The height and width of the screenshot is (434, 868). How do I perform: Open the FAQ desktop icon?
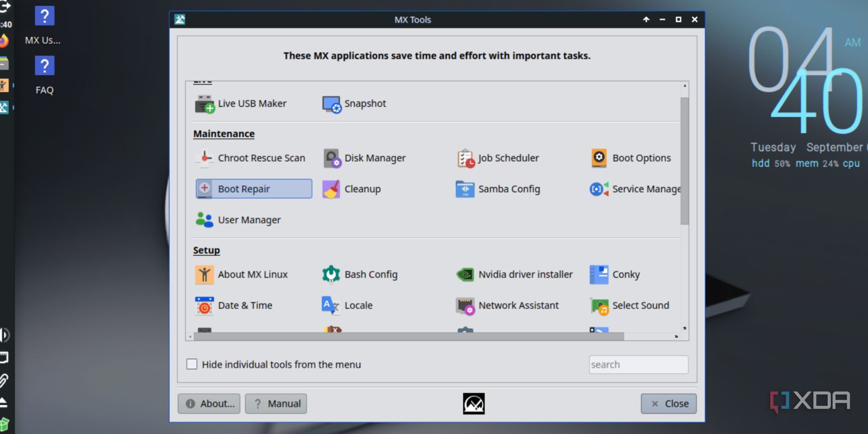(44, 75)
